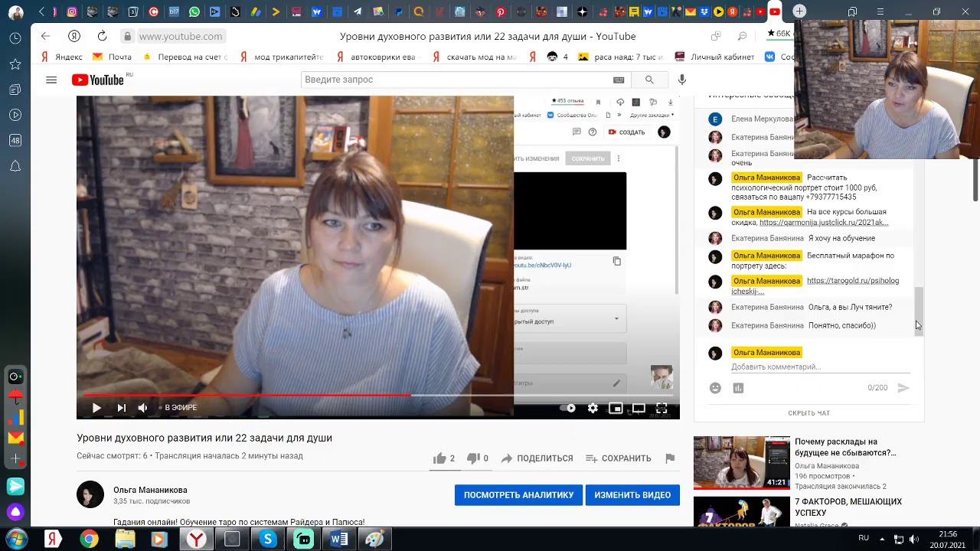Share the video via ПОДЕЛИТЬСЯ

click(537, 458)
